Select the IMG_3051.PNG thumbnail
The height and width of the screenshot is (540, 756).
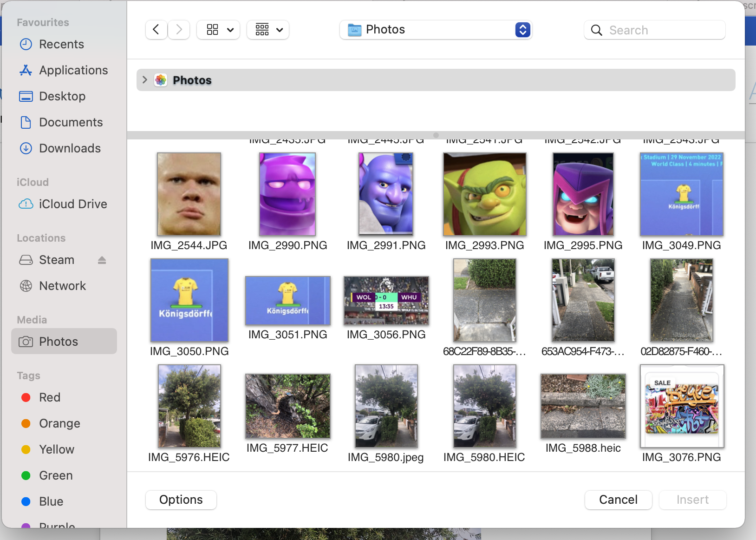point(288,301)
